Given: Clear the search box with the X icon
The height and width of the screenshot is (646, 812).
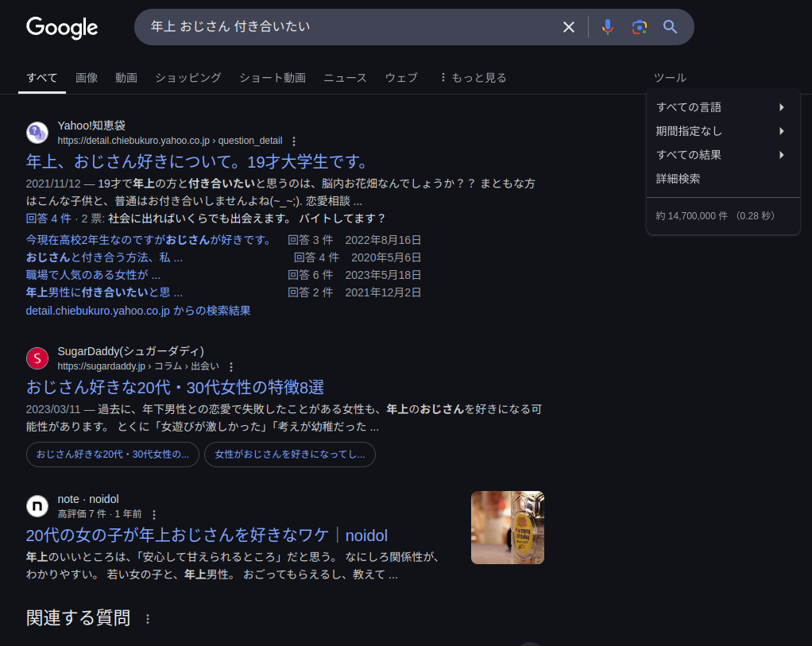Looking at the screenshot, I should 569,27.
